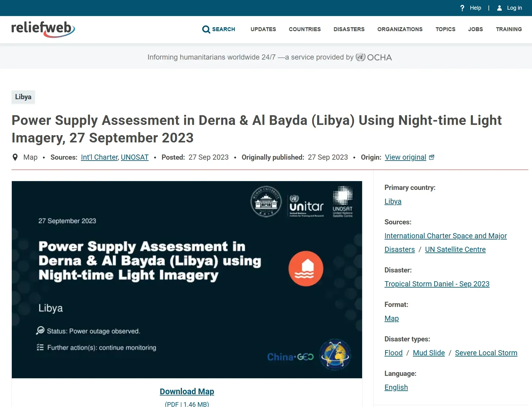Click the Mud Slide disaster type link
Screen dimensions: 532x407
click(x=429, y=353)
